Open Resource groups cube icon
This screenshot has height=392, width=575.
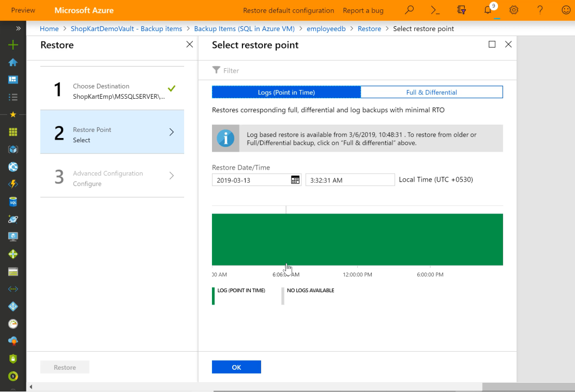coord(13,149)
